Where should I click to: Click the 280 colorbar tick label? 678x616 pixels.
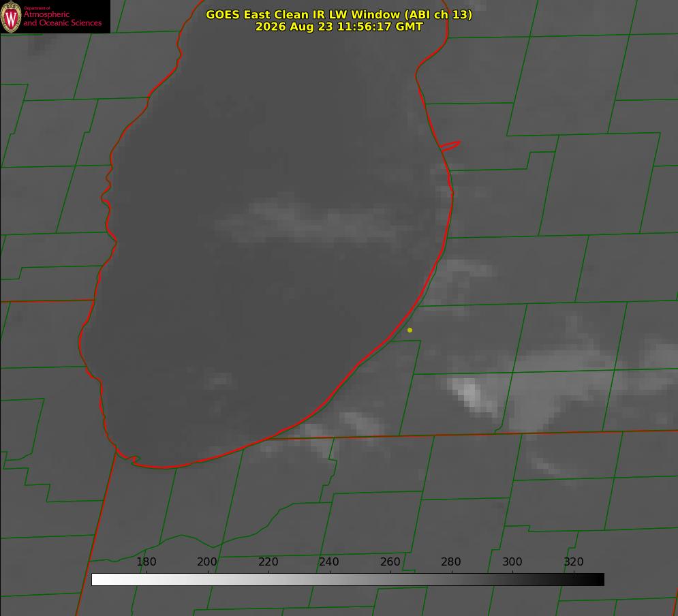tap(451, 561)
